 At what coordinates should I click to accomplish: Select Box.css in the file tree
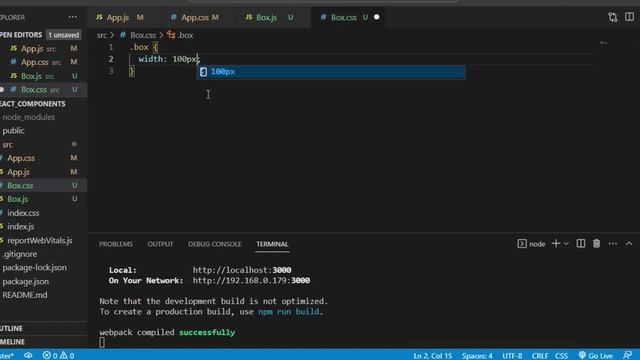click(x=43, y=185)
